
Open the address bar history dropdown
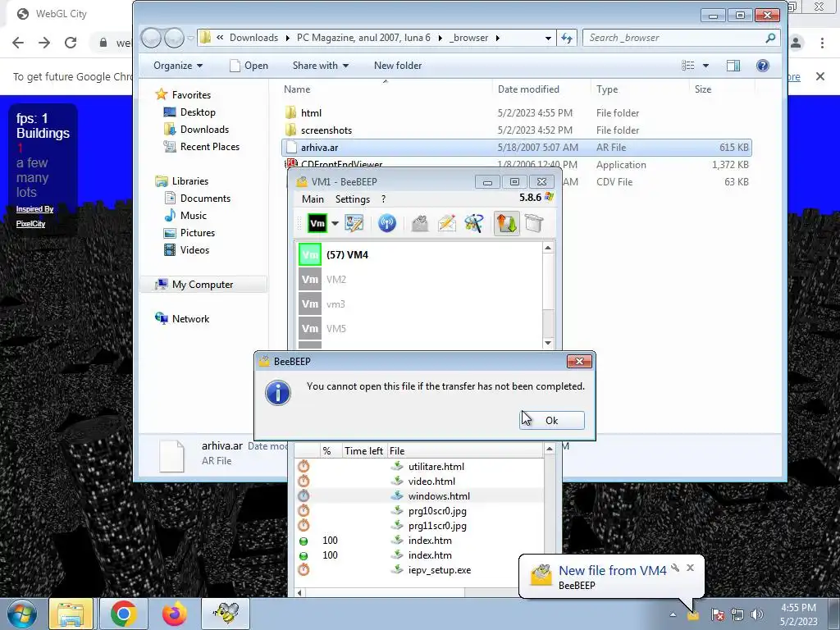tap(547, 38)
